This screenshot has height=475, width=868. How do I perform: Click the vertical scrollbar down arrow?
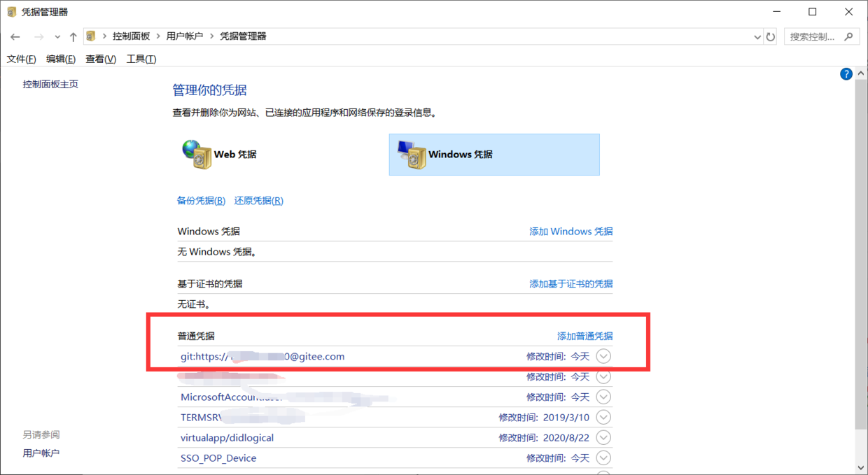tap(861, 468)
